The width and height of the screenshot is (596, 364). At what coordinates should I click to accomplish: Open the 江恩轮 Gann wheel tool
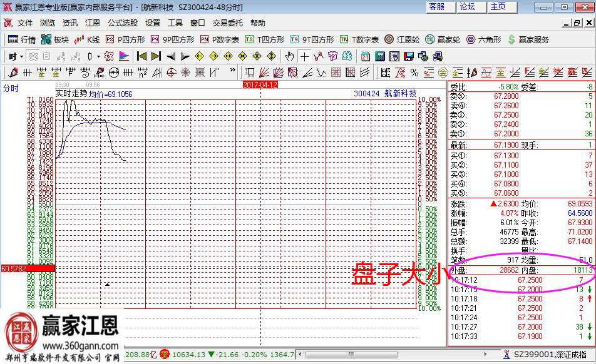(x=404, y=39)
